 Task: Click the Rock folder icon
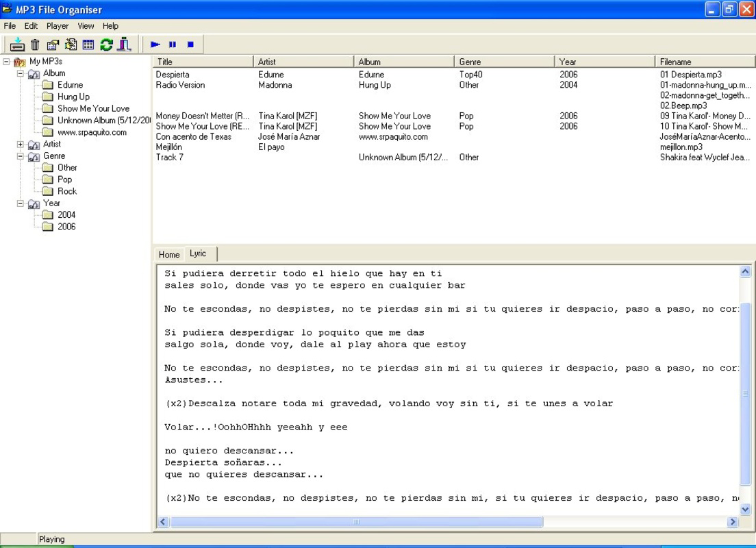pyautogui.click(x=47, y=191)
